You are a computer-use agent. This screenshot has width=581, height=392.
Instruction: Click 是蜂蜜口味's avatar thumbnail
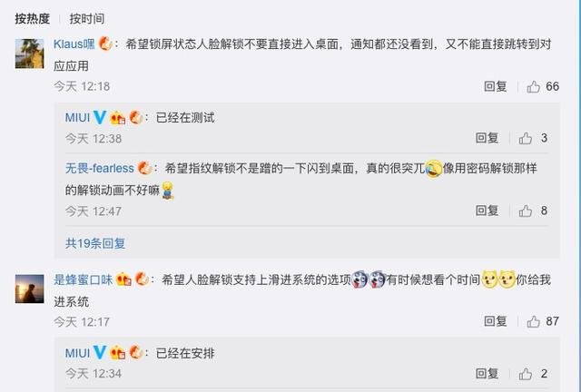[29, 289]
